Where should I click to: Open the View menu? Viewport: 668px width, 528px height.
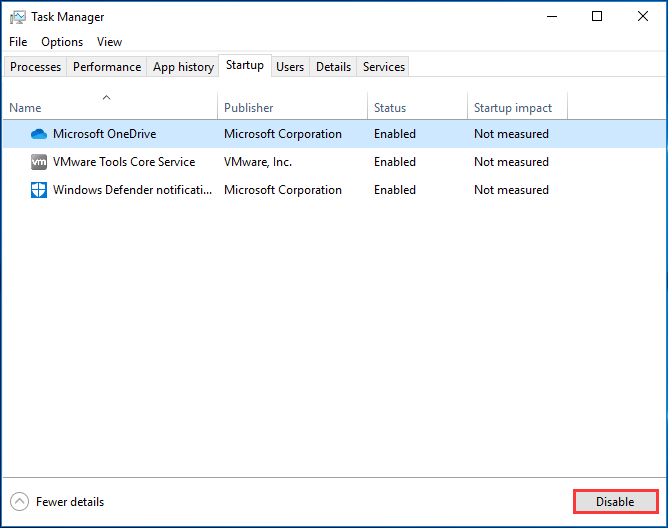tap(109, 42)
